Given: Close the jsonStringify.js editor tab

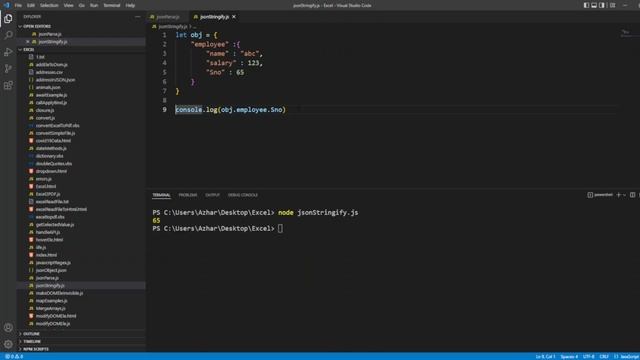Looking at the screenshot, I should (234, 17).
